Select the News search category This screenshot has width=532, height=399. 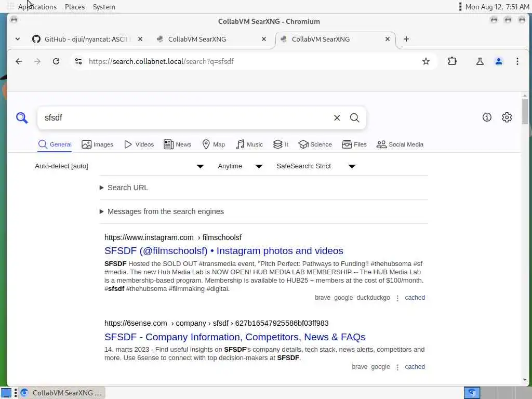pyautogui.click(x=178, y=144)
